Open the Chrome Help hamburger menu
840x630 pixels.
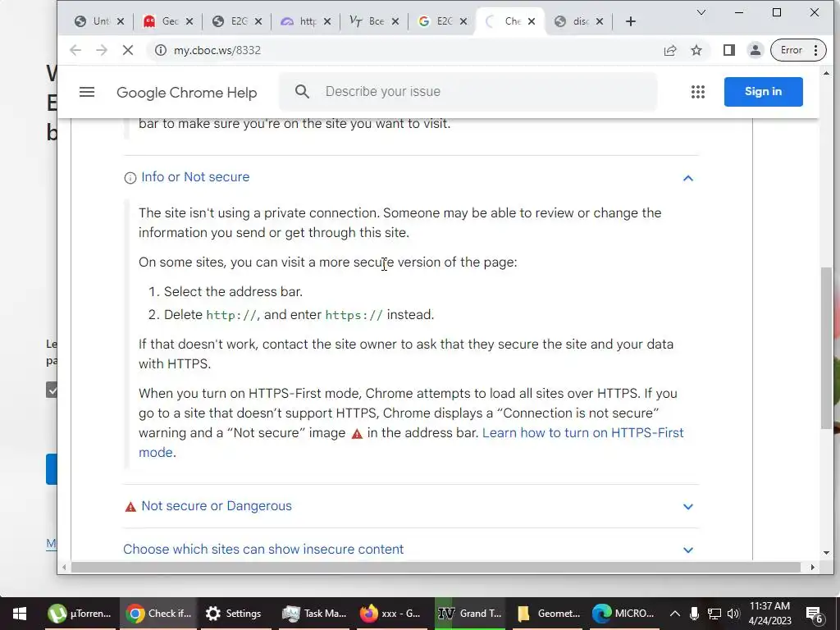[x=87, y=92]
